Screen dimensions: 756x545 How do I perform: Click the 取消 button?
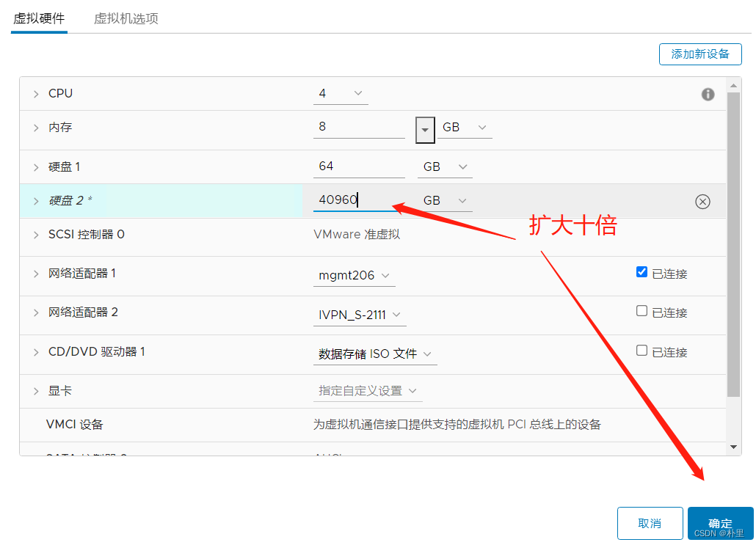point(650,523)
